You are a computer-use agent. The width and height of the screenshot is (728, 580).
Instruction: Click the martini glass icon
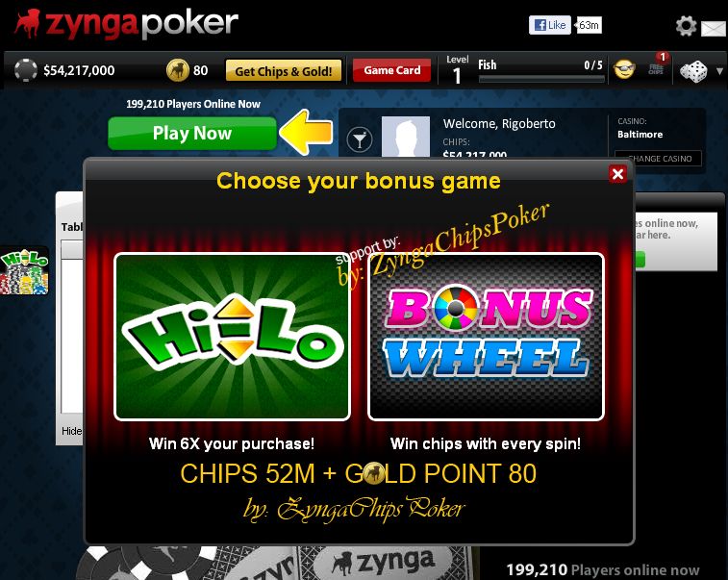[360, 139]
